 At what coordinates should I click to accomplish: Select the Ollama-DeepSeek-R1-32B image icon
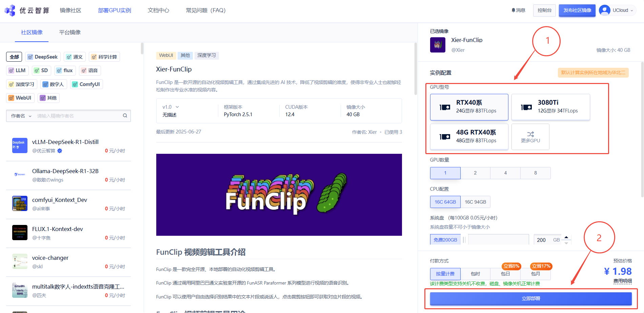point(20,175)
